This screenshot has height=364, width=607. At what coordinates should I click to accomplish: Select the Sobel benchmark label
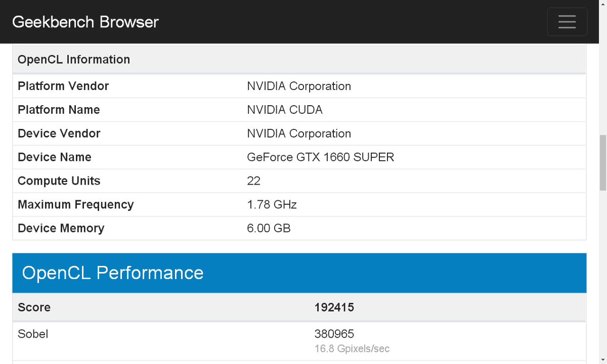point(33,334)
